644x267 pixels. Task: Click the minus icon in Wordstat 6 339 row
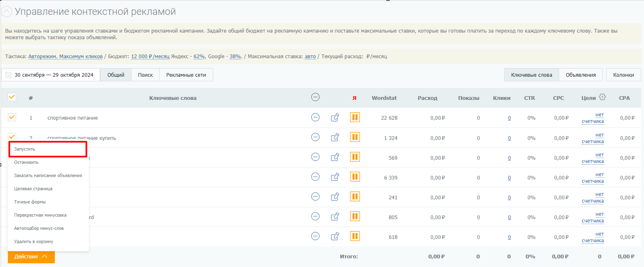(315, 177)
